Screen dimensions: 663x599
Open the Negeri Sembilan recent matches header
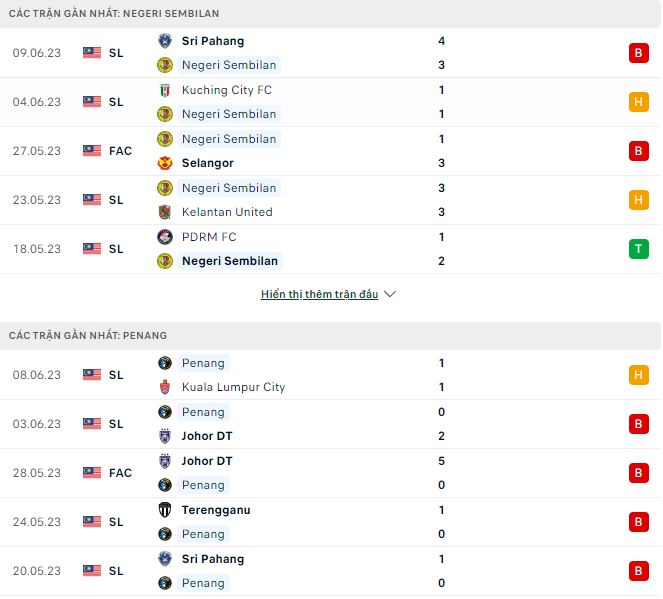click(114, 14)
